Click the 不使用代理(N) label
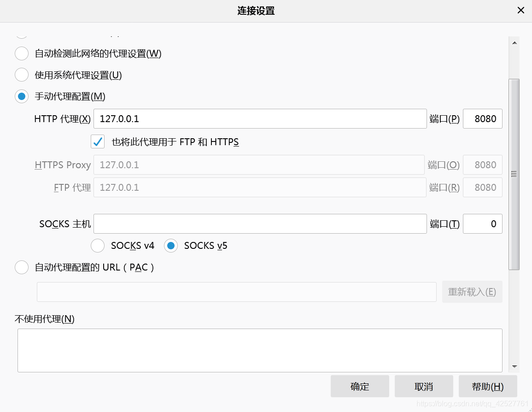The width and height of the screenshot is (532, 412). click(44, 319)
